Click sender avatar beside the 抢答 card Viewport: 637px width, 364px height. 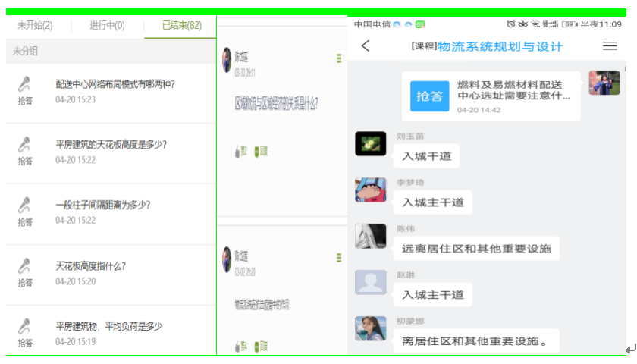(x=604, y=83)
